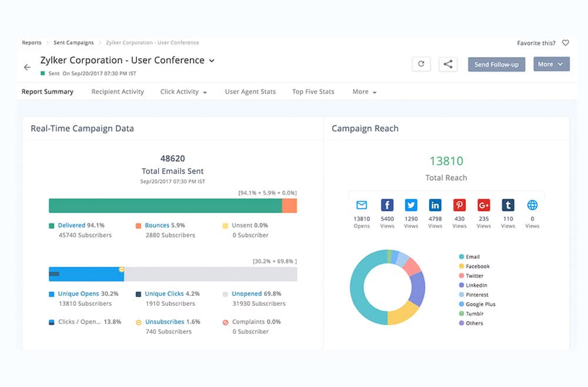Toggle Facebook legend swatch in chart
The height and width of the screenshot is (387, 588).
pyautogui.click(x=462, y=266)
